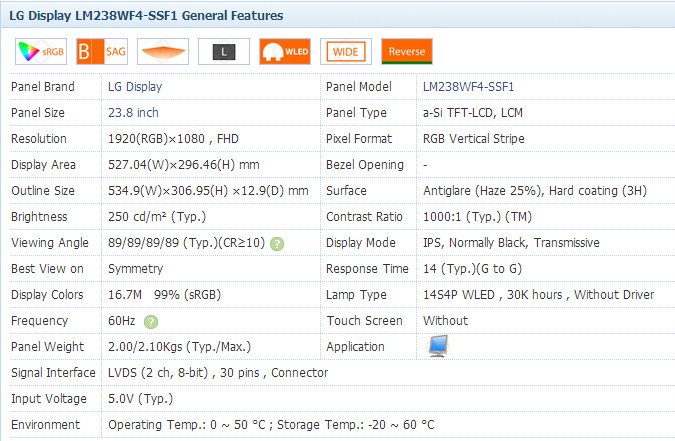The width and height of the screenshot is (675, 441).
Task: Click the Without touch screen value
Action: pyautogui.click(x=445, y=321)
